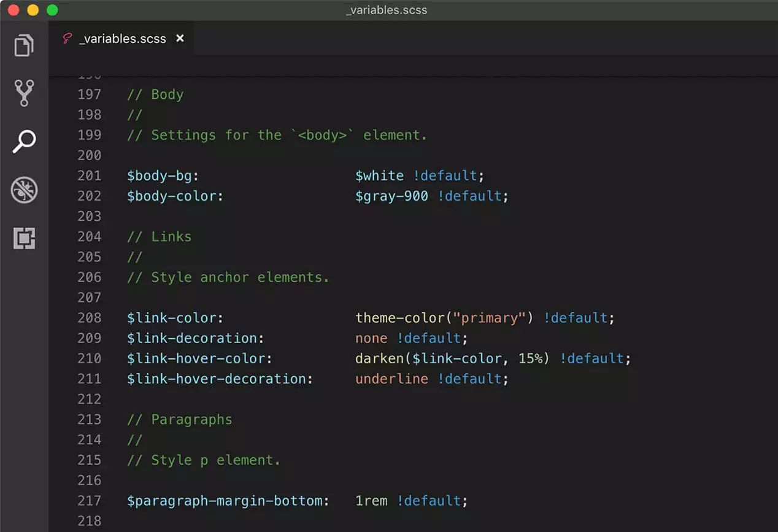Viewport: 778px width, 532px height.
Task: Click the "// Links" comment text
Action: 158,236
